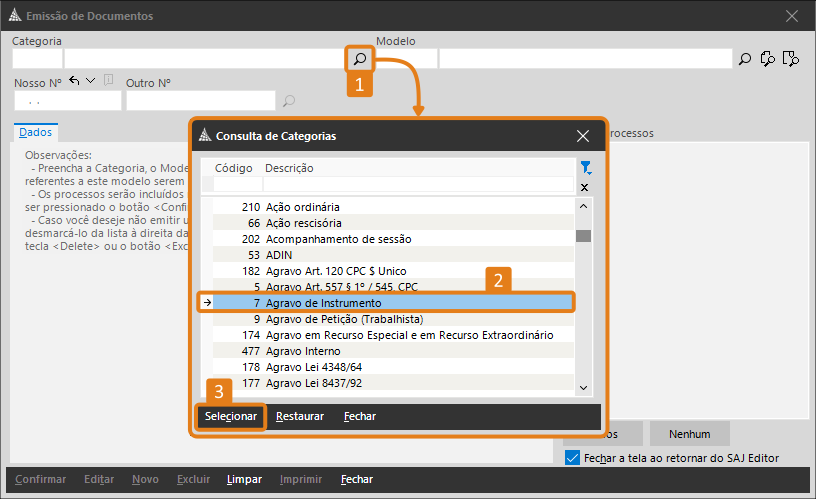Screen dimensions: 816x499
Task: Expand the chevron dropdown next to Nosso Nº
Action: click(x=91, y=81)
